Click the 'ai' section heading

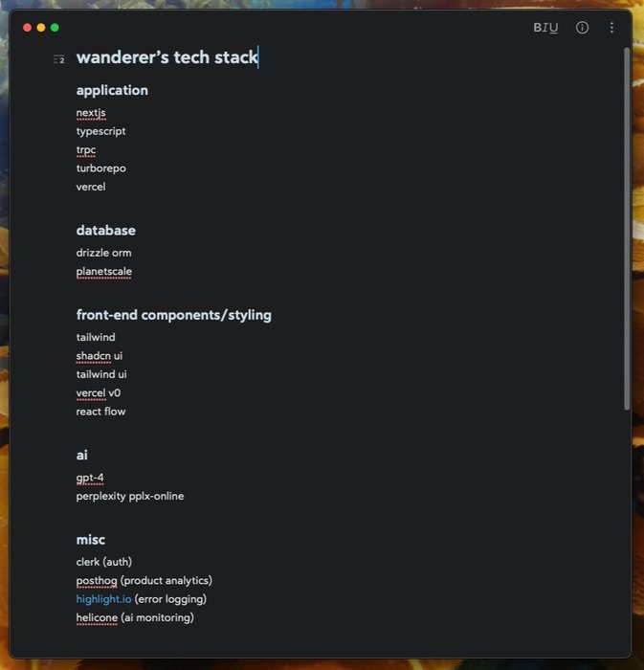(82, 456)
